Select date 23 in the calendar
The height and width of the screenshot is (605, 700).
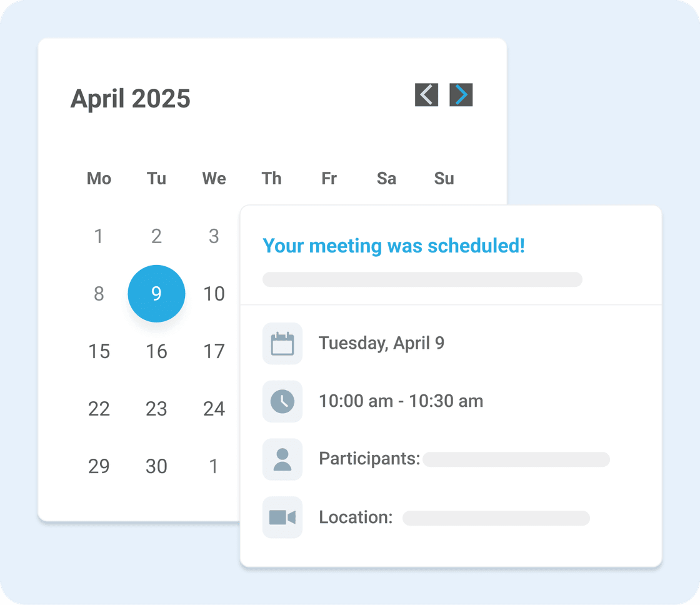[156, 409]
